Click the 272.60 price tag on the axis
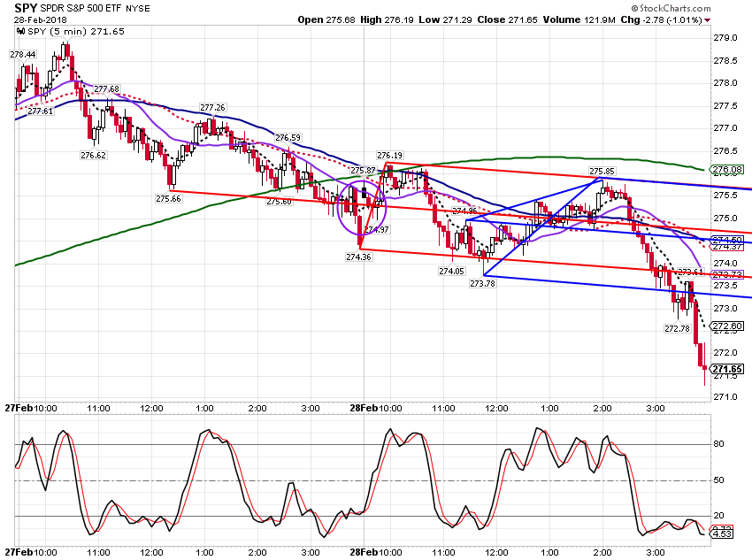Screen dimensions: 752x560 [726, 326]
